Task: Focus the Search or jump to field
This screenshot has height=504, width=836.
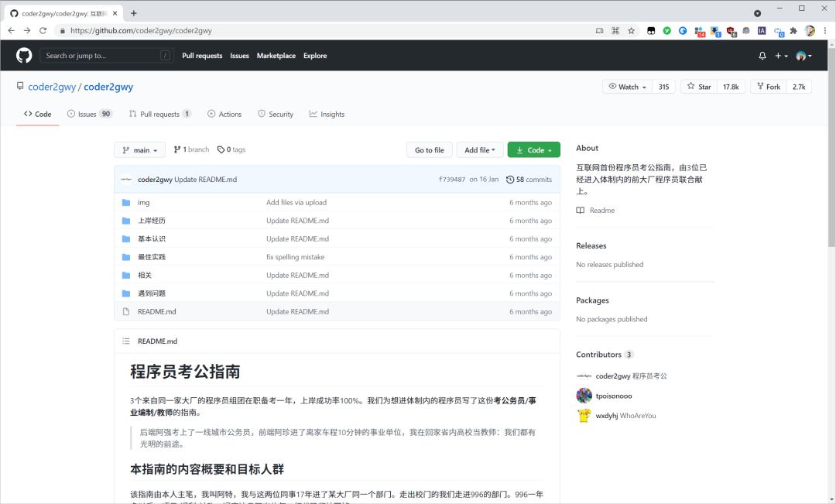Action: click(107, 56)
